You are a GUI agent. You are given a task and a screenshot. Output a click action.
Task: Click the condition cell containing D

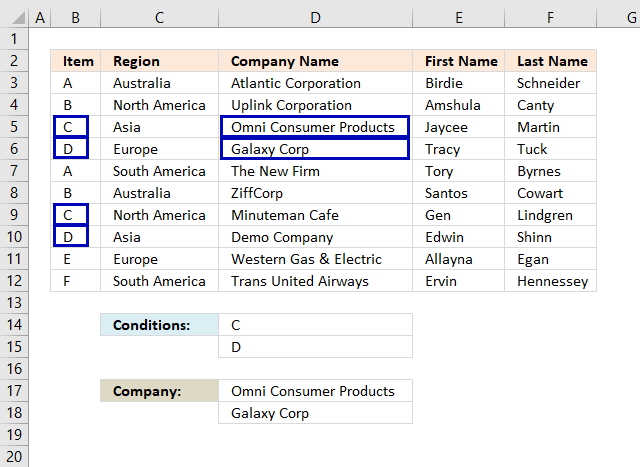click(315, 347)
